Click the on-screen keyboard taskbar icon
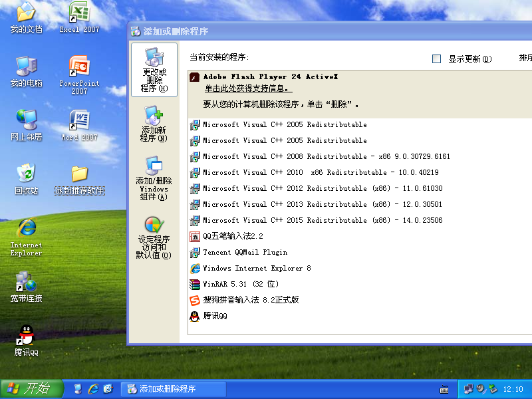This screenshot has width=532, height=399. pos(444,389)
